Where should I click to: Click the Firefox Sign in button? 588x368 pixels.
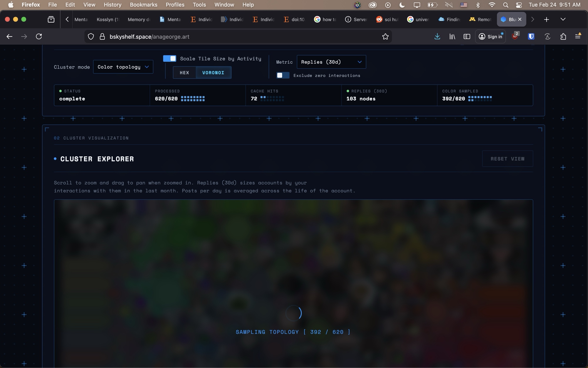[490, 37]
